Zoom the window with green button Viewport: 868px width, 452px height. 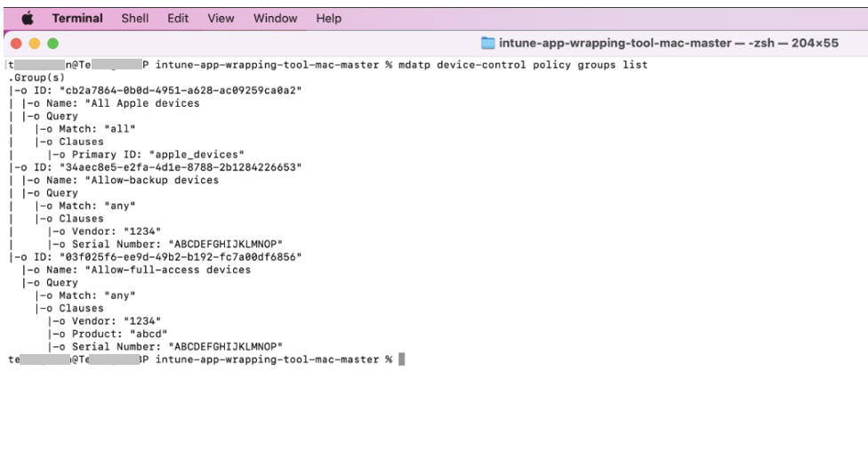pyautogui.click(x=52, y=44)
